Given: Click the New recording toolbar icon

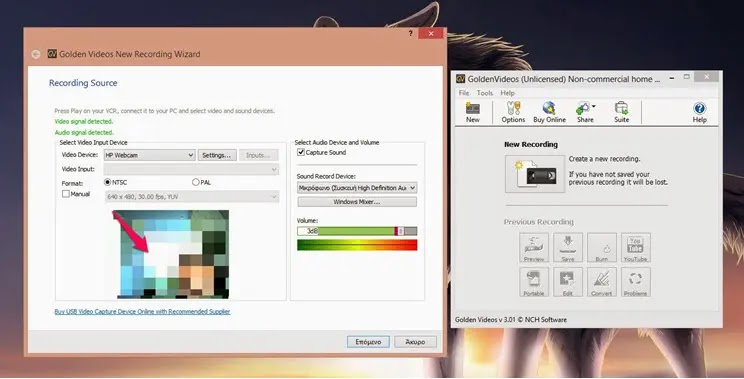Looking at the screenshot, I should [x=473, y=112].
